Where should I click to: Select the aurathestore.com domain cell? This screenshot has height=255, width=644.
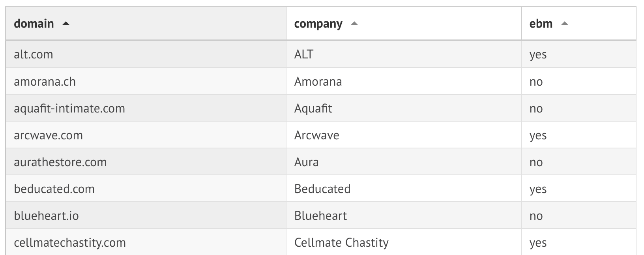pyautogui.click(x=60, y=162)
